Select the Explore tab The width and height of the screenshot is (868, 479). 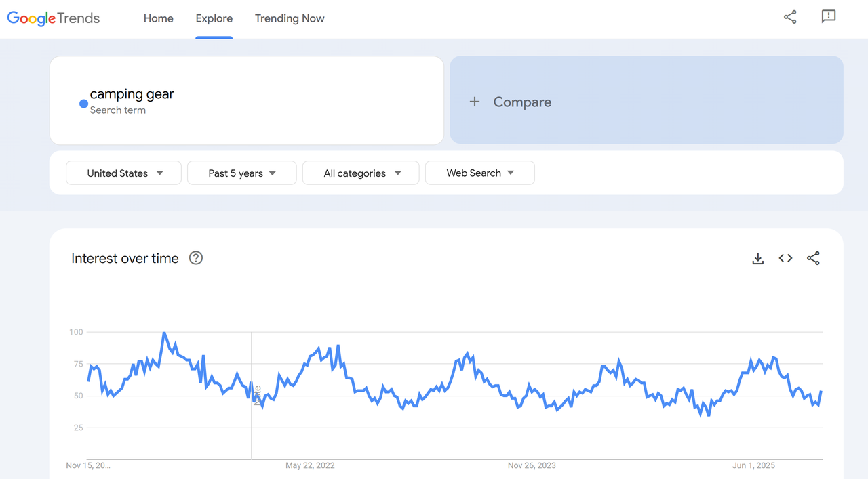[214, 18]
